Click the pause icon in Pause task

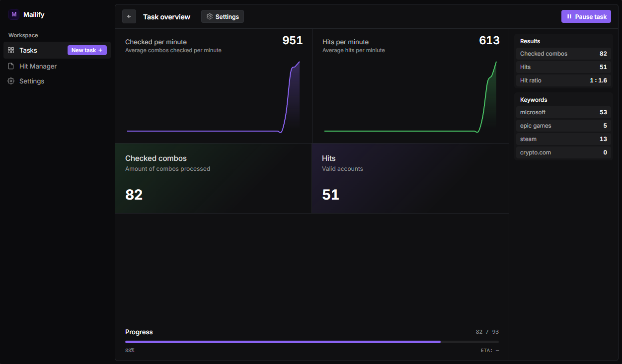(569, 16)
